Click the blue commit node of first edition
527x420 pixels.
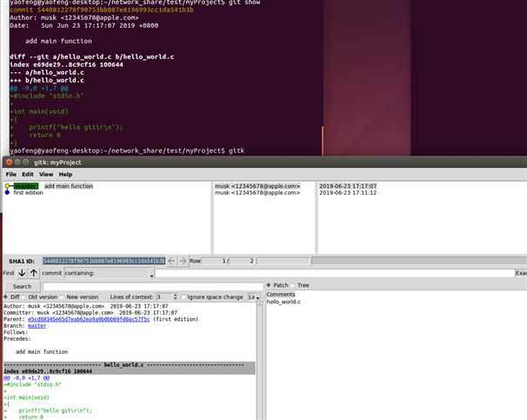coord(7,192)
